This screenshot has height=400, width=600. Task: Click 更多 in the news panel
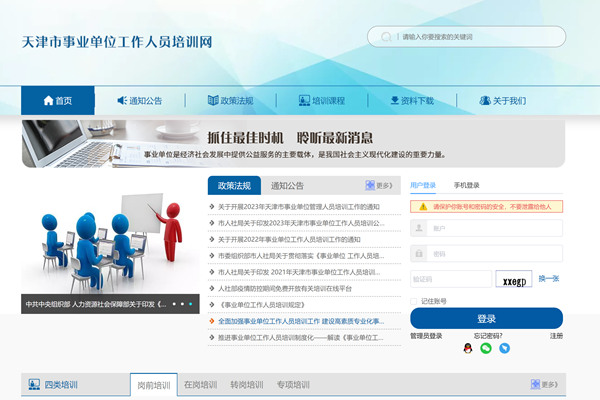coord(384,186)
